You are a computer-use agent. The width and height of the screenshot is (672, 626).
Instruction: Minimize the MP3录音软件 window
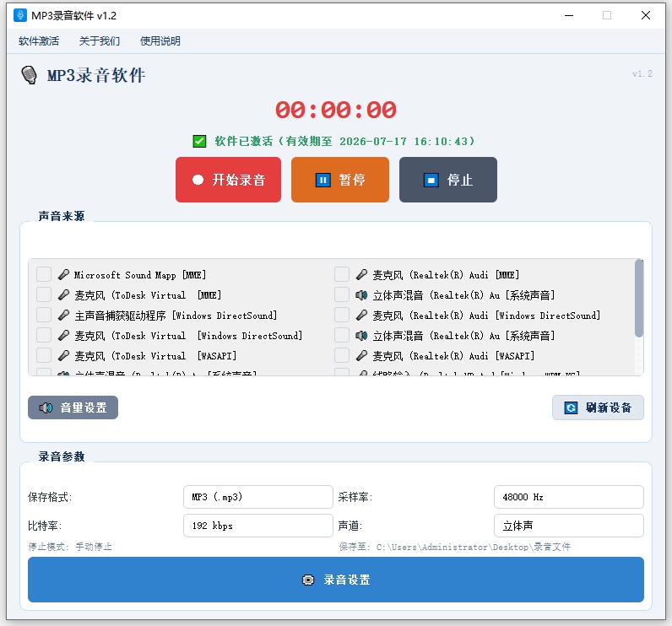[x=569, y=15]
